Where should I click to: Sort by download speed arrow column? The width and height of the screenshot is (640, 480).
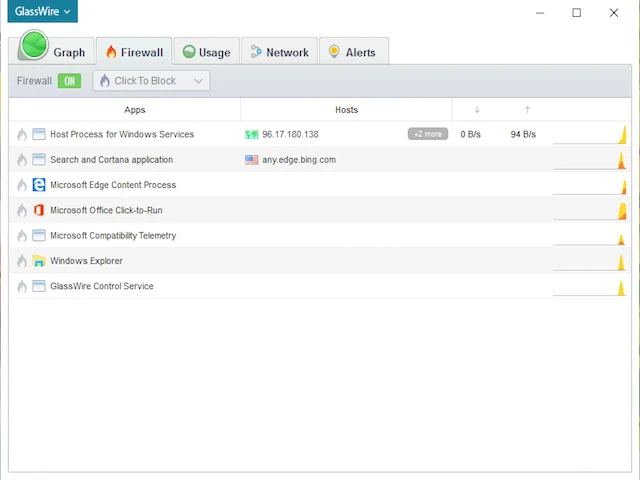pyautogui.click(x=477, y=110)
